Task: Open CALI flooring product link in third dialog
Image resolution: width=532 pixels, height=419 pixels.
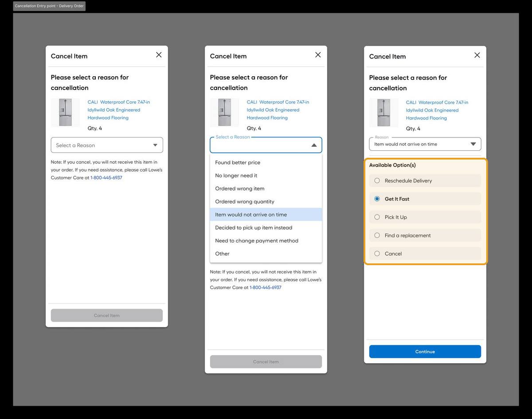Action: pyautogui.click(x=437, y=110)
